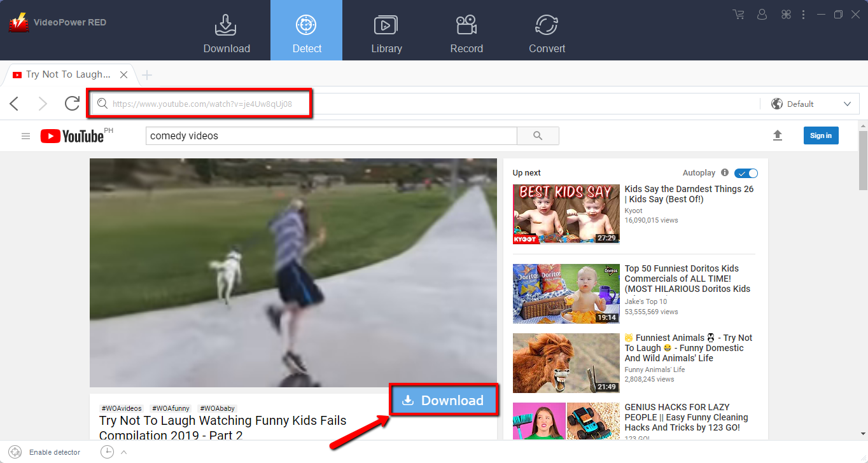Open the Kids Say Darndest Things thumbnail
Viewport: 868px width, 463px height.
tap(566, 214)
